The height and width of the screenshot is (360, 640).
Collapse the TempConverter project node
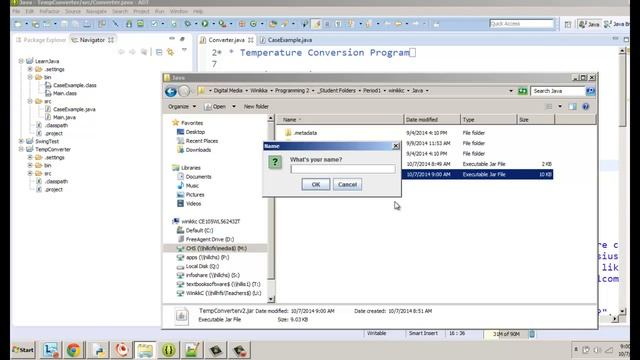click(21, 149)
